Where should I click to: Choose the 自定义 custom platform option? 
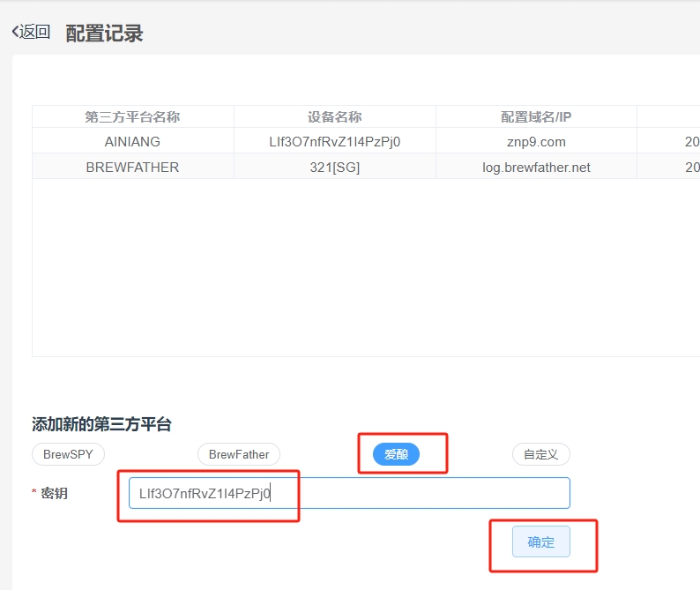(540, 454)
